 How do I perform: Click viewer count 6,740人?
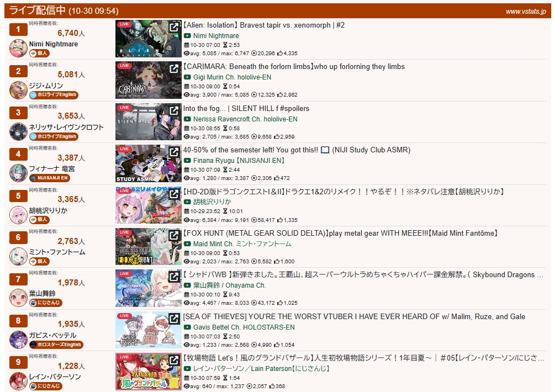(71, 33)
